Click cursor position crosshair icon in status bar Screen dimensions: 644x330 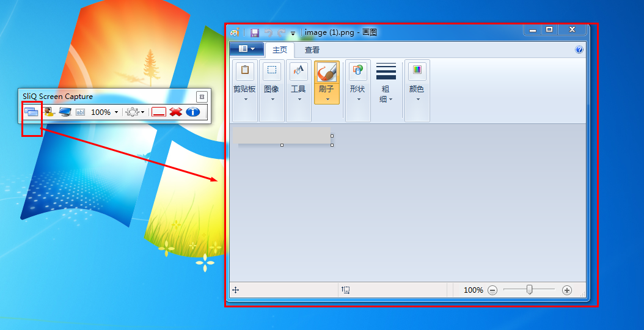click(x=236, y=290)
